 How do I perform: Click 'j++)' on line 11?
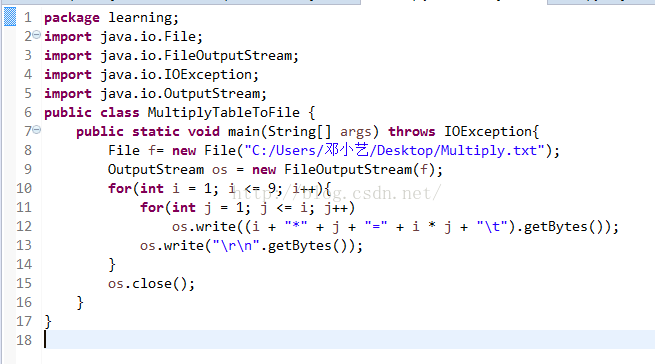coord(340,208)
